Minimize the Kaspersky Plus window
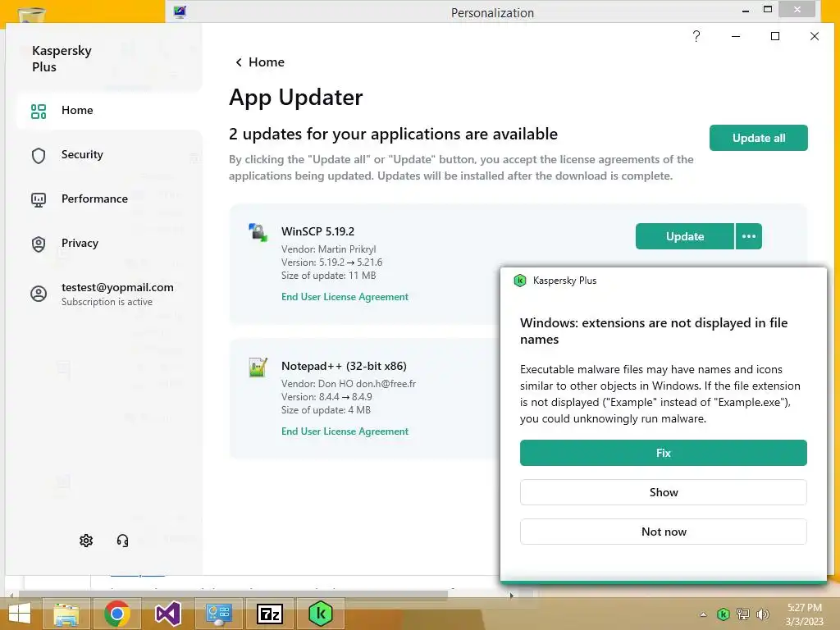This screenshot has height=630, width=840. (x=736, y=36)
